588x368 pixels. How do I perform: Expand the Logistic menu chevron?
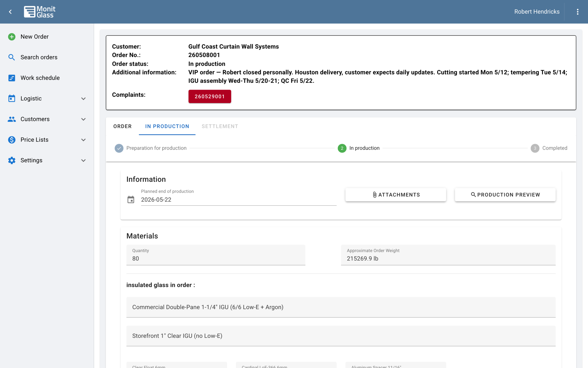coord(83,99)
